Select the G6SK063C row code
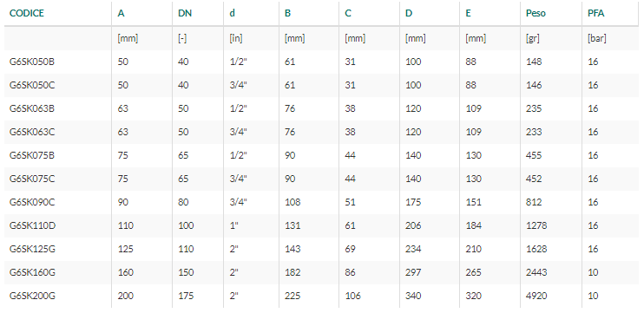644x313 pixels. click(x=32, y=132)
